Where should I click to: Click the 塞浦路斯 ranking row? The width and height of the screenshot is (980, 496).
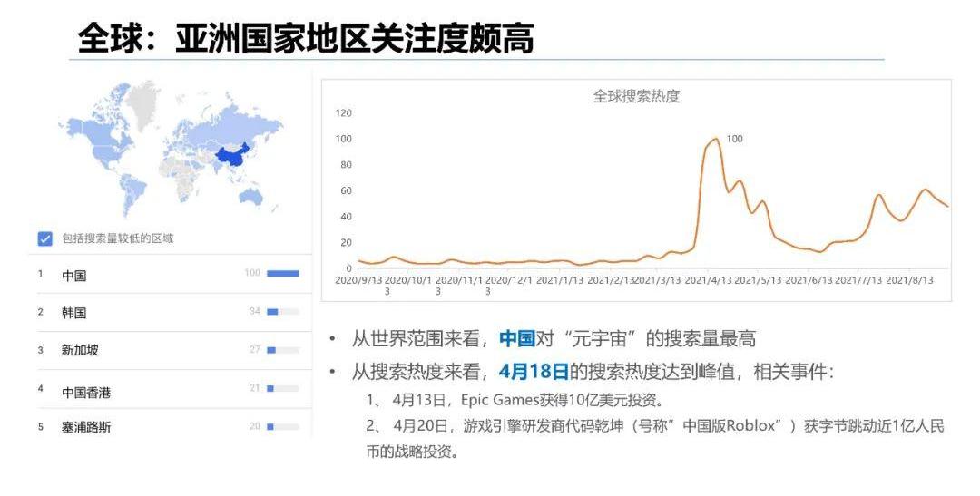point(86,427)
